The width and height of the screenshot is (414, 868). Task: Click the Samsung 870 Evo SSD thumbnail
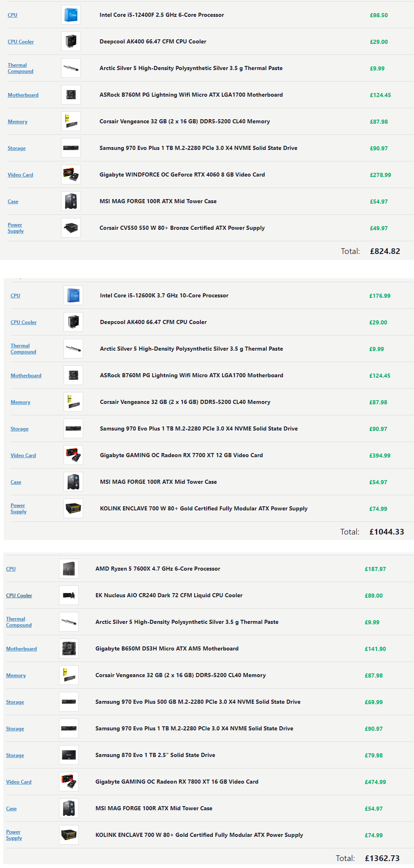(69, 755)
